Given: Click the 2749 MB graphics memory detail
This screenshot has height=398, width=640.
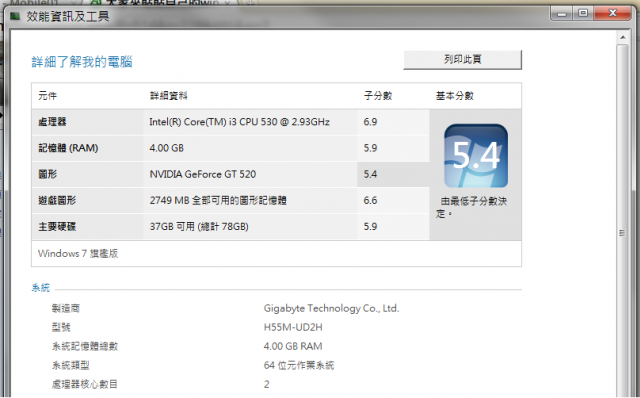Looking at the screenshot, I should coord(218,200).
